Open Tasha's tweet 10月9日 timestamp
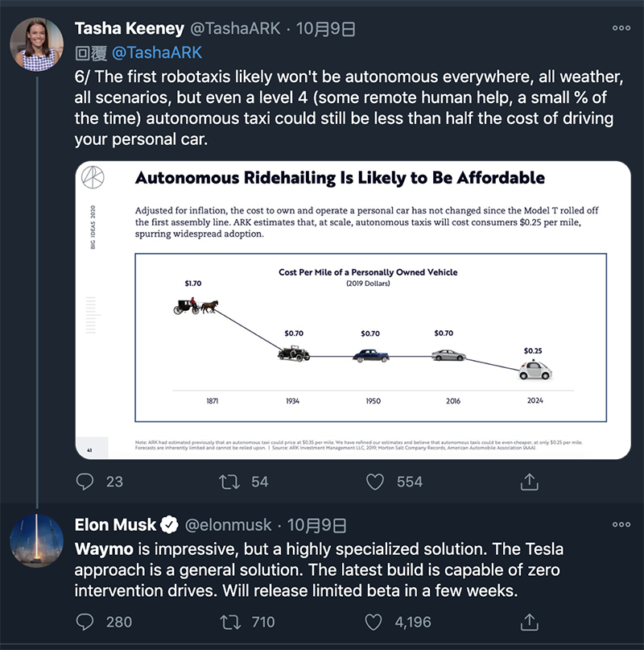This screenshot has width=644, height=650. (x=325, y=29)
